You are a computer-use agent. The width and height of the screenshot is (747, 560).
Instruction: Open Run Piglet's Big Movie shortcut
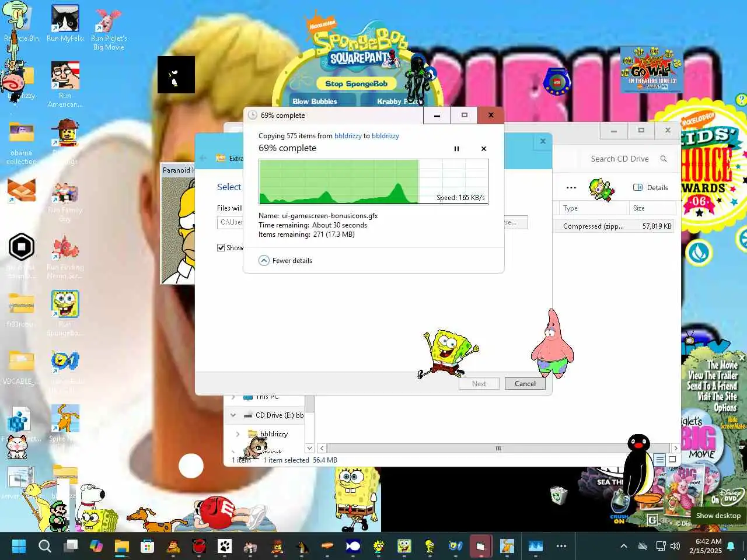[x=109, y=28]
